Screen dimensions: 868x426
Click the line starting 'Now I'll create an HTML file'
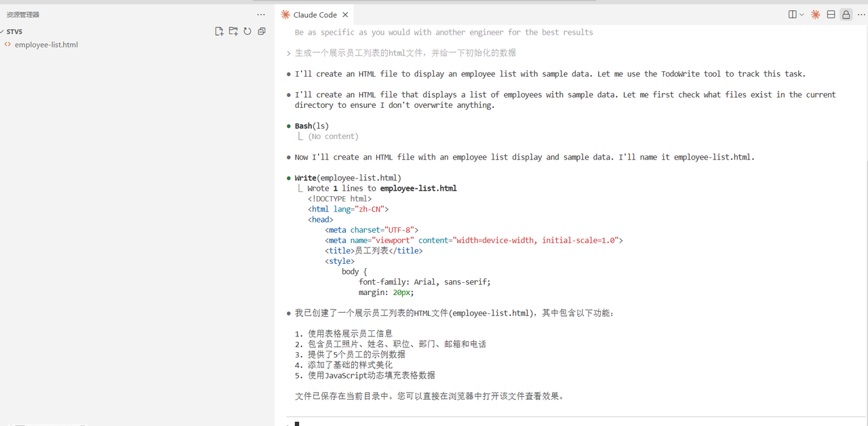(524, 157)
